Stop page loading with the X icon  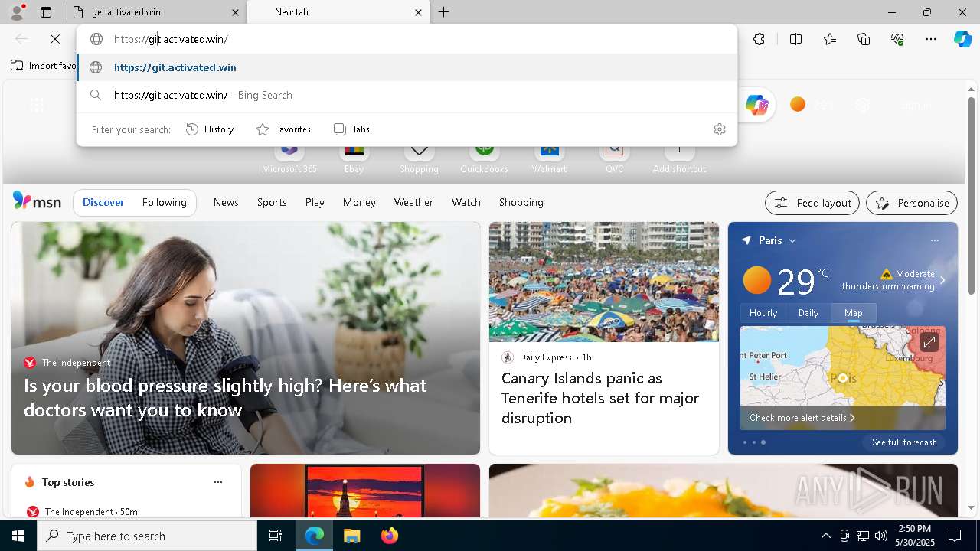55,39
